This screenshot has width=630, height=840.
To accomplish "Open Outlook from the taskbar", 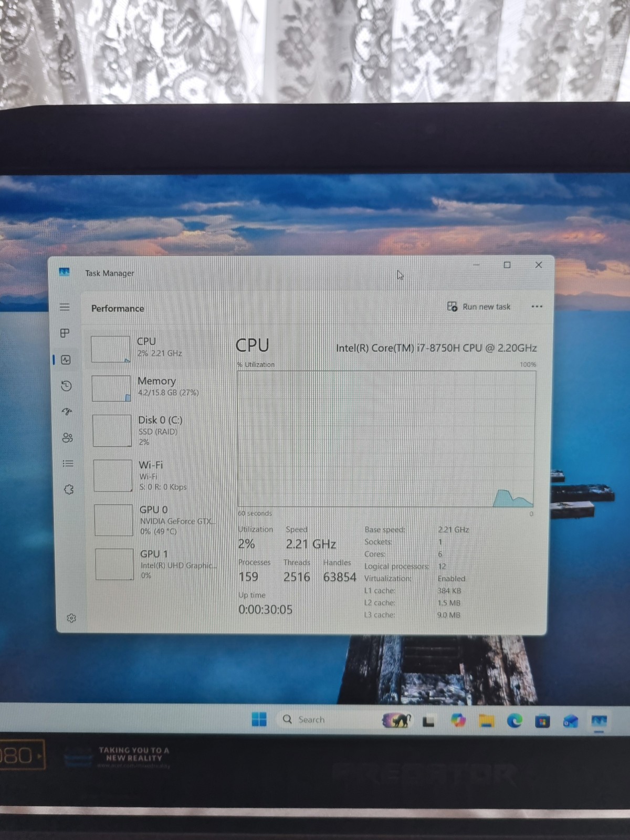I will [571, 722].
